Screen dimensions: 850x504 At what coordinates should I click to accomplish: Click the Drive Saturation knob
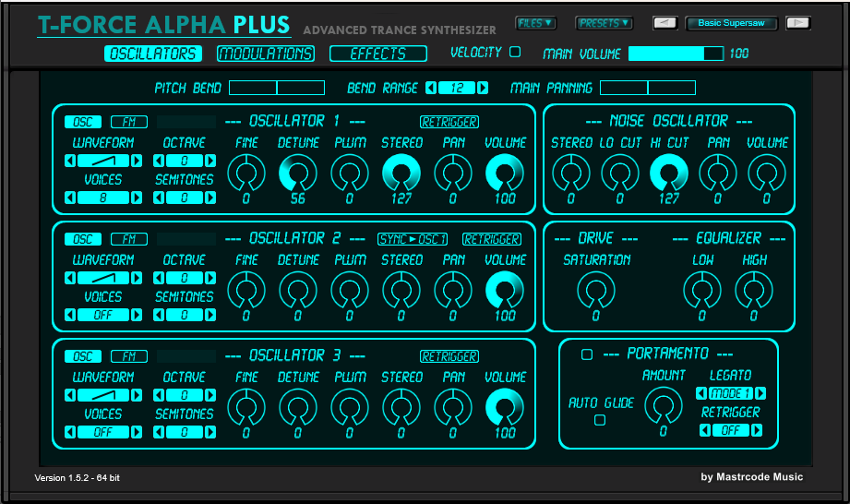click(596, 290)
